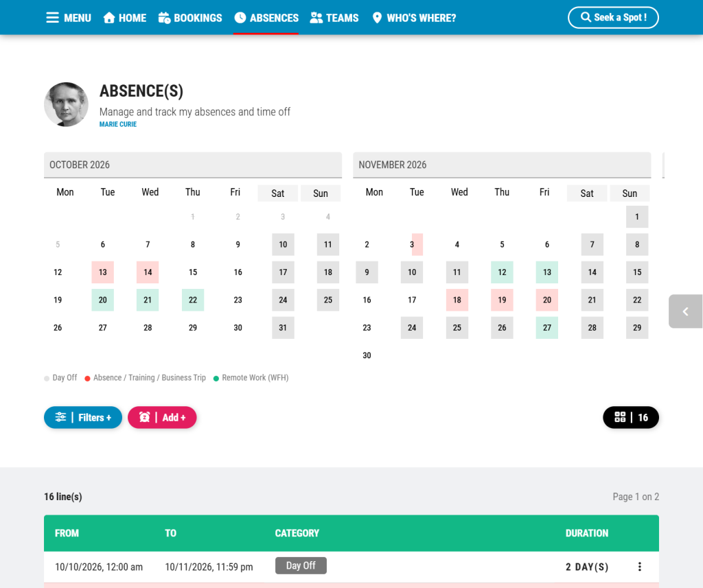The image size is (703, 588).
Task: Switch layout with the grid view button
Action: tap(631, 417)
